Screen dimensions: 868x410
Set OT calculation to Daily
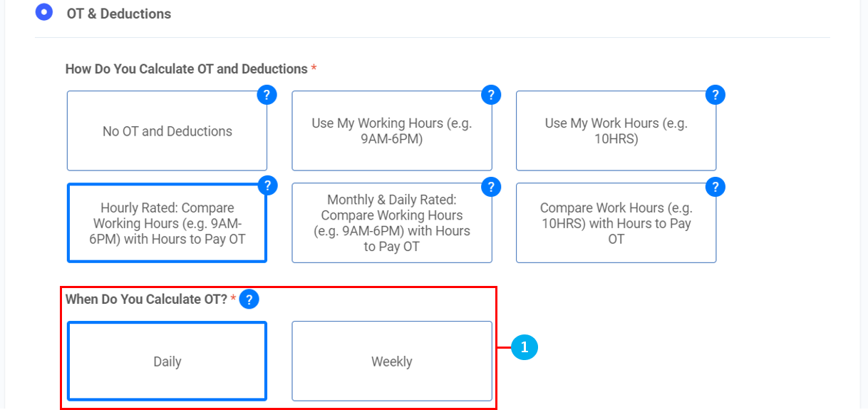[167, 362]
